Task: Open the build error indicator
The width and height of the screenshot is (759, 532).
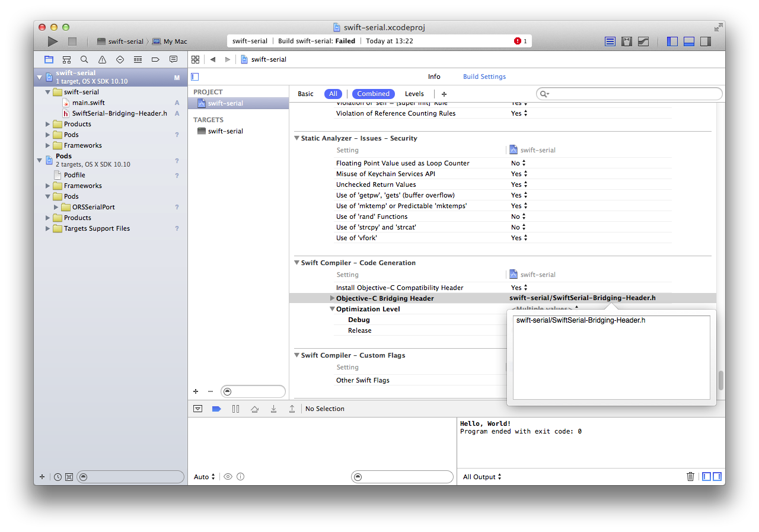Action: [521, 41]
